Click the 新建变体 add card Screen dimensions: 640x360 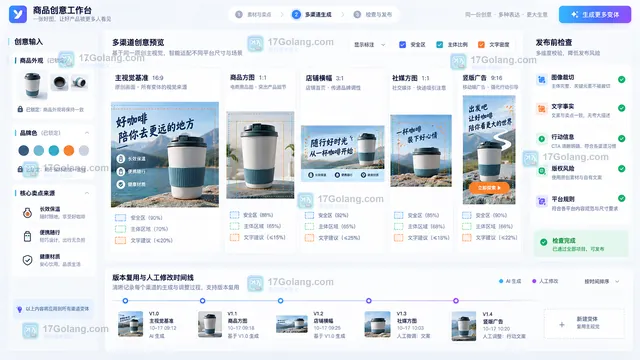click(584, 324)
